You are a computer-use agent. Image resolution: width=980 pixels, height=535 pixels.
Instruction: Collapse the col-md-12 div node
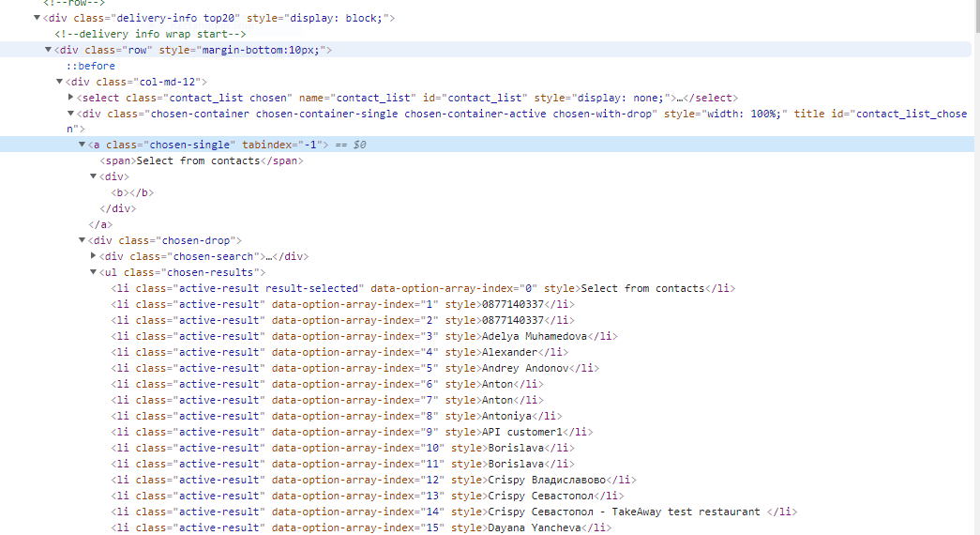pyautogui.click(x=59, y=82)
